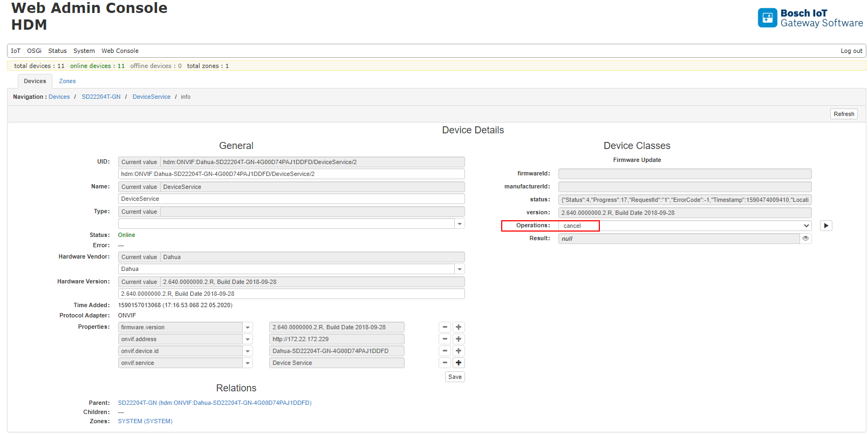
Task: Open the Hardware Vendor Dahua dropdown
Action: pyautogui.click(x=459, y=269)
